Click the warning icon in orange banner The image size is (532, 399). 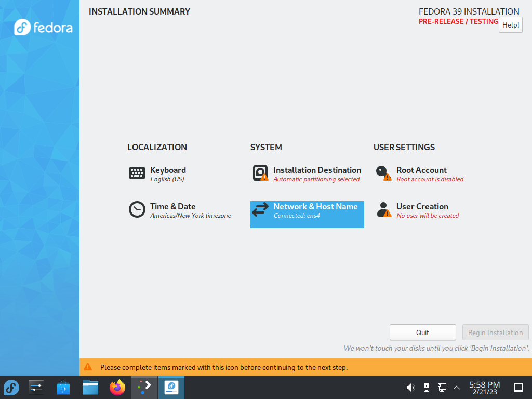coord(88,367)
